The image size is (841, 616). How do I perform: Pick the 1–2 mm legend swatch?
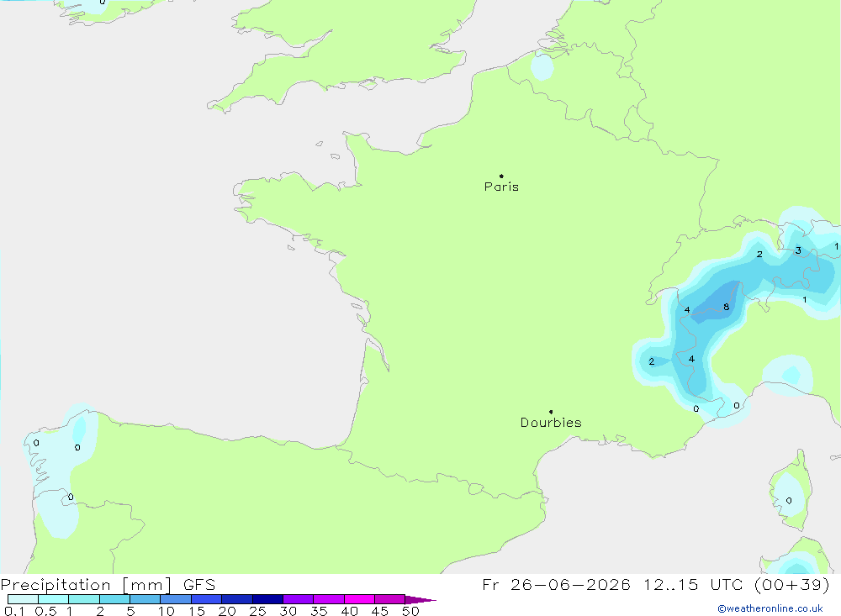pos(84,599)
